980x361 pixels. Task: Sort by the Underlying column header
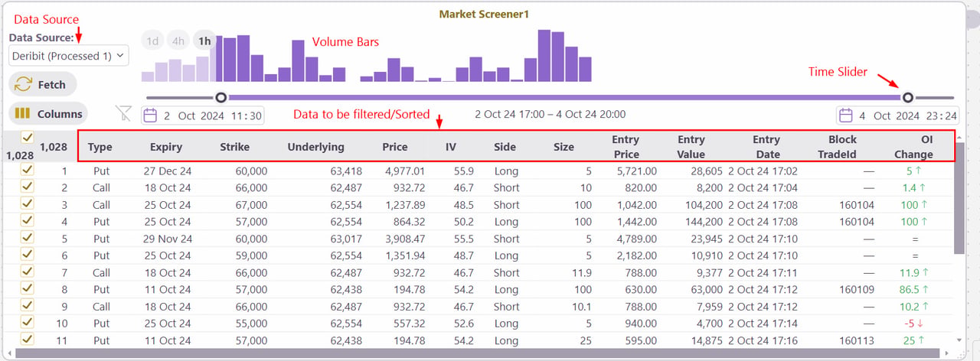tap(316, 147)
